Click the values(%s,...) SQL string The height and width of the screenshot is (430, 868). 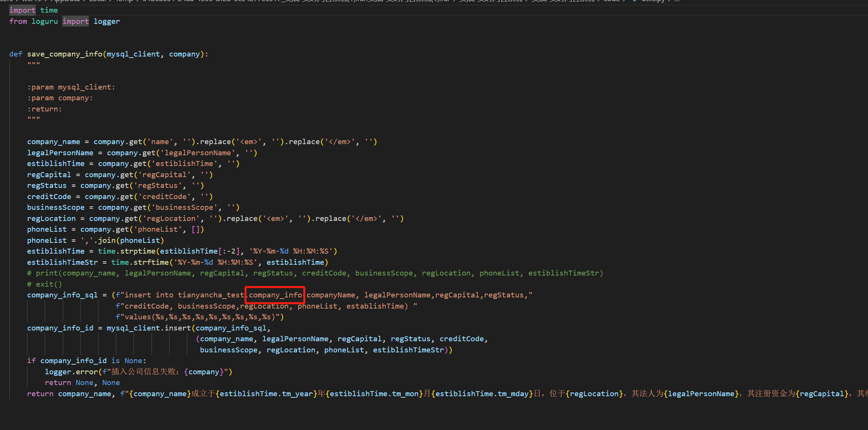200,317
